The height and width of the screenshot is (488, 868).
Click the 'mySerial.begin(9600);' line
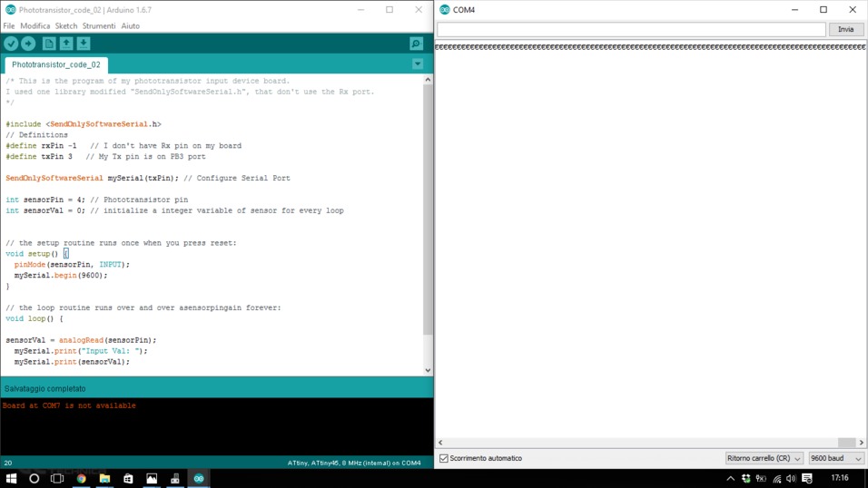click(61, 275)
